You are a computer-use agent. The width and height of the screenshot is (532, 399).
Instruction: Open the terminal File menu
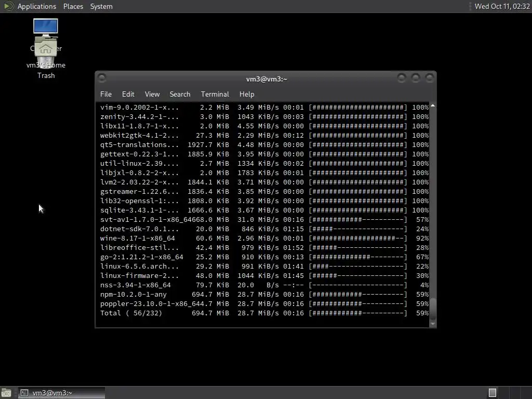click(x=106, y=95)
